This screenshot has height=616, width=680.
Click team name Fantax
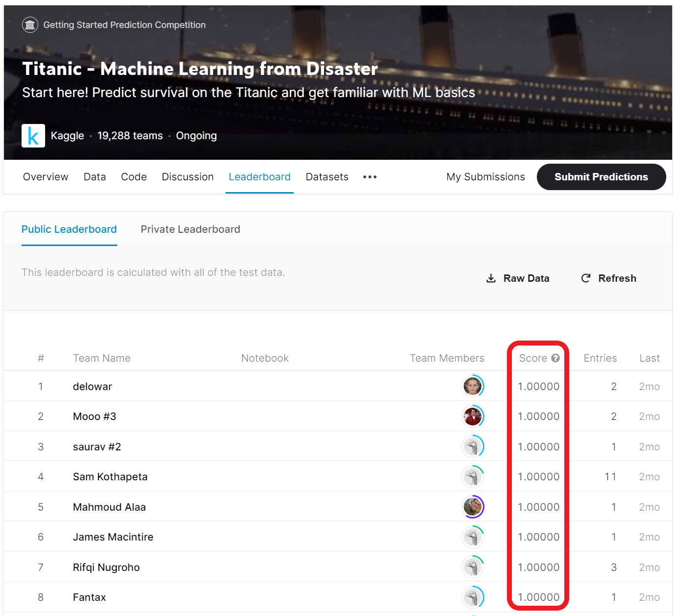coord(89,597)
